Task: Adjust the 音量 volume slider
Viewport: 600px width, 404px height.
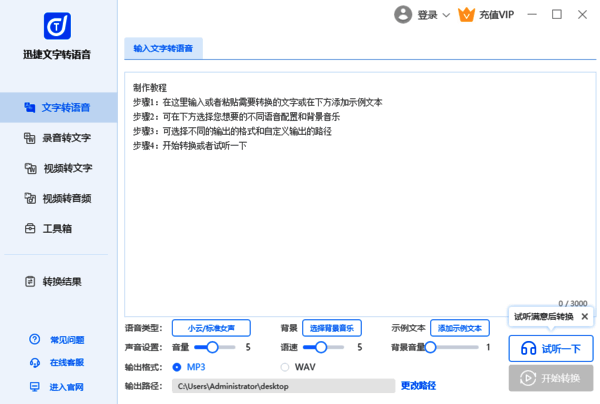Action: pyautogui.click(x=215, y=347)
